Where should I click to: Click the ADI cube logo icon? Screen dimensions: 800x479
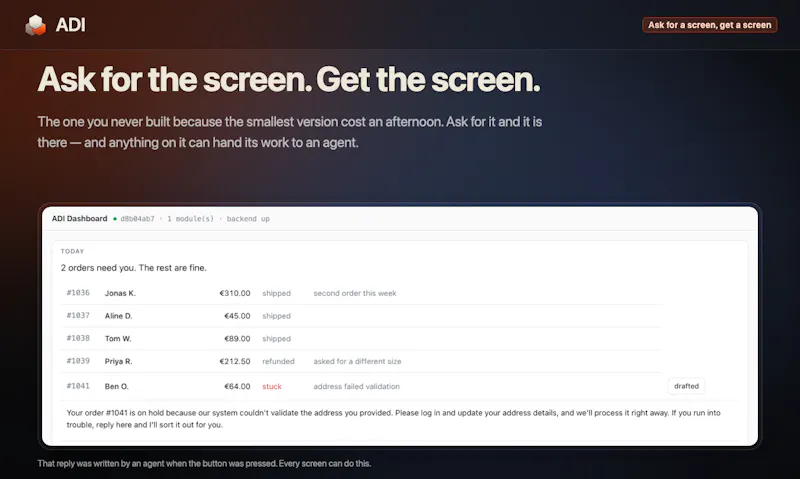[36, 25]
